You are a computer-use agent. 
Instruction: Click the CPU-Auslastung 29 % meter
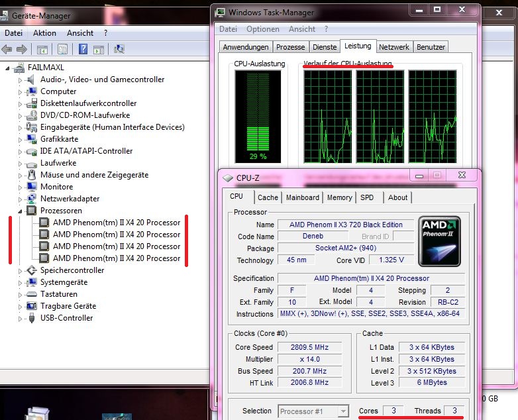(258, 117)
